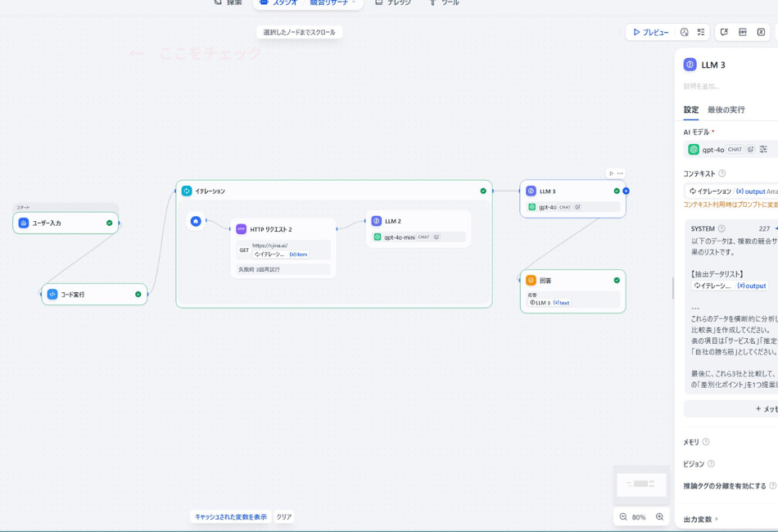Click the zoom out magnifier icon
The image size is (778, 532).
click(623, 517)
